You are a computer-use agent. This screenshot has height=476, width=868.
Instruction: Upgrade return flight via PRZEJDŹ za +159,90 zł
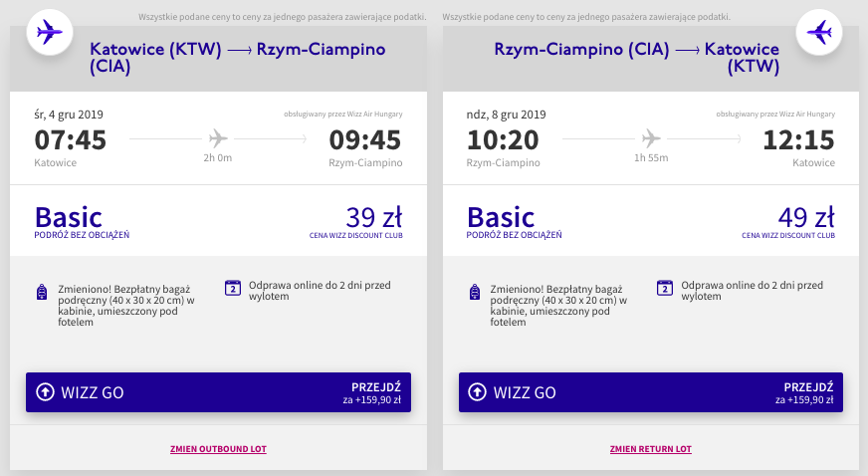804,392
